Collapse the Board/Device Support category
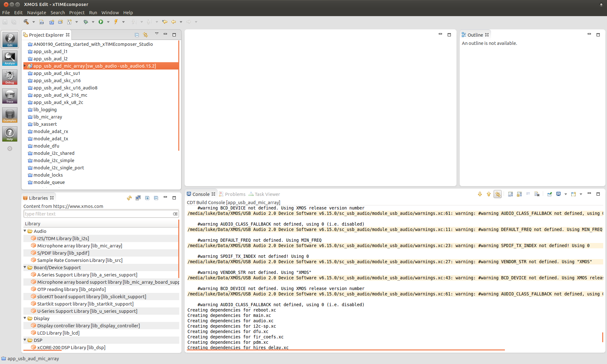The image size is (607, 364). 25,267
